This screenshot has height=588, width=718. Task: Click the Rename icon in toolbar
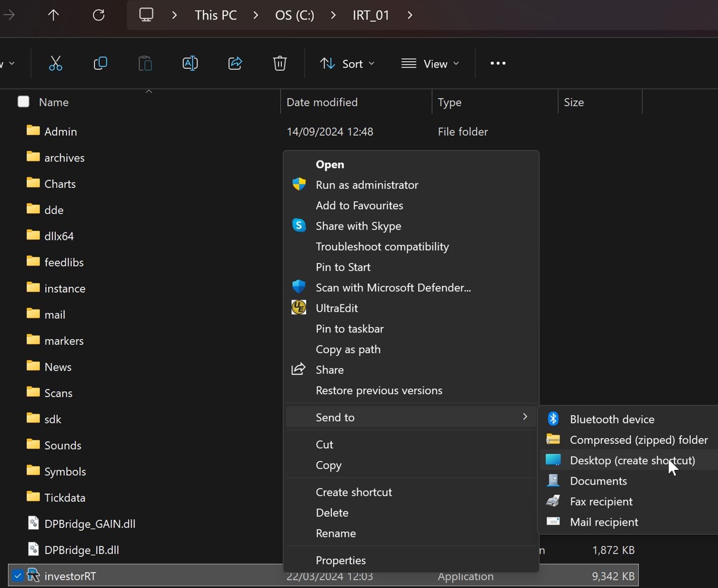click(190, 63)
